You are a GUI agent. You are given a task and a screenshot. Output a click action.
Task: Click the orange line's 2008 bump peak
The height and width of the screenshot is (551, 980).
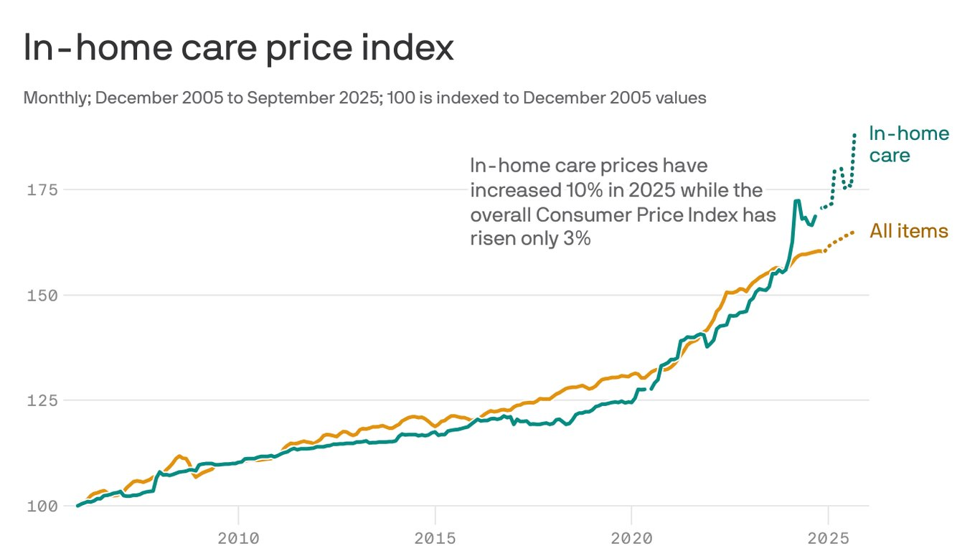pos(180,456)
